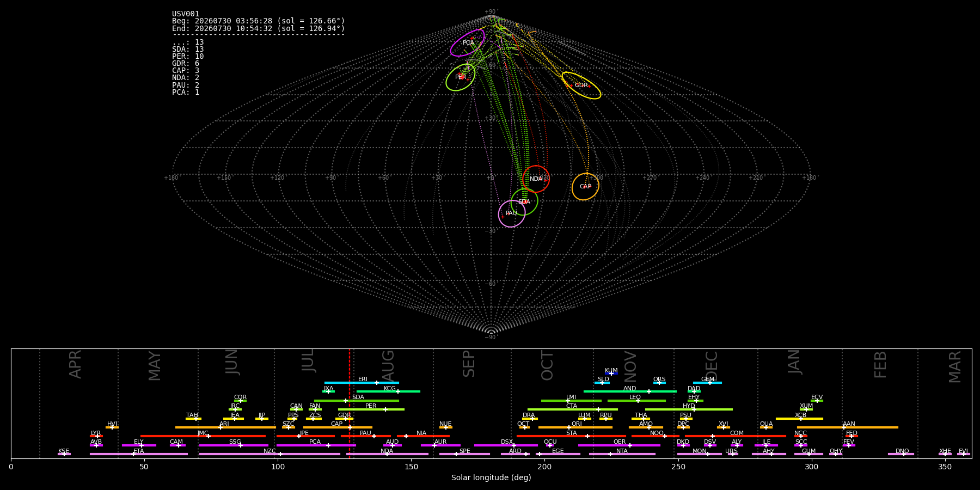Image resolution: width=980 pixels, height=490 pixels.
Task: Click the PCA shower bar label in timeline
Action: pos(315,442)
